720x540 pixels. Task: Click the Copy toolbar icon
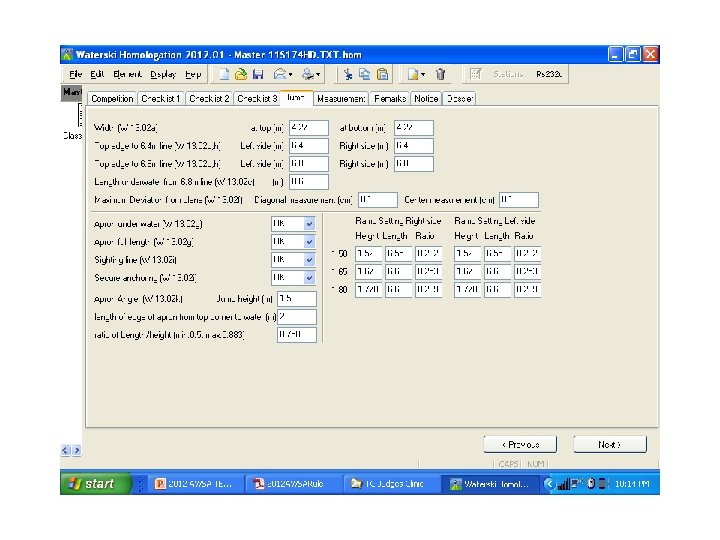click(x=365, y=74)
